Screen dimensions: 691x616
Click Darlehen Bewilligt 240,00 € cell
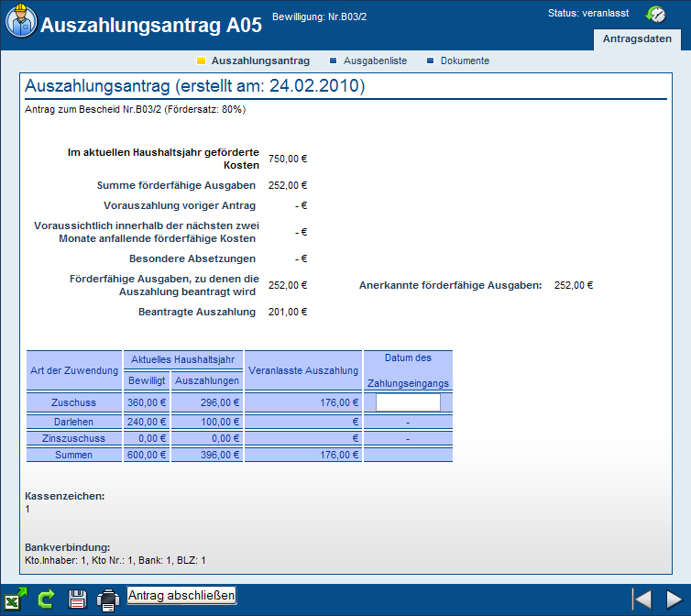147,422
